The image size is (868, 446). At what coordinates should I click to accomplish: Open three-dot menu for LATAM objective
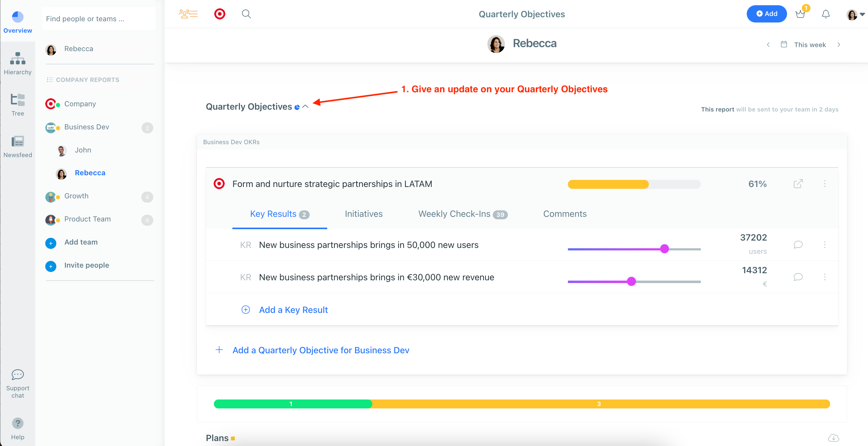[x=825, y=184]
